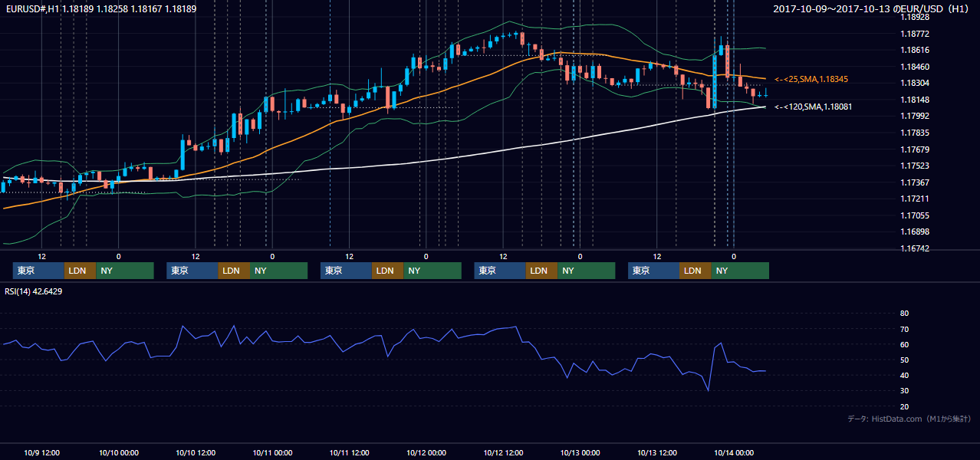Select the RSI scale value 40
Image resolution: width=980 pixels, height=460 pixels.
pos(905,375)
